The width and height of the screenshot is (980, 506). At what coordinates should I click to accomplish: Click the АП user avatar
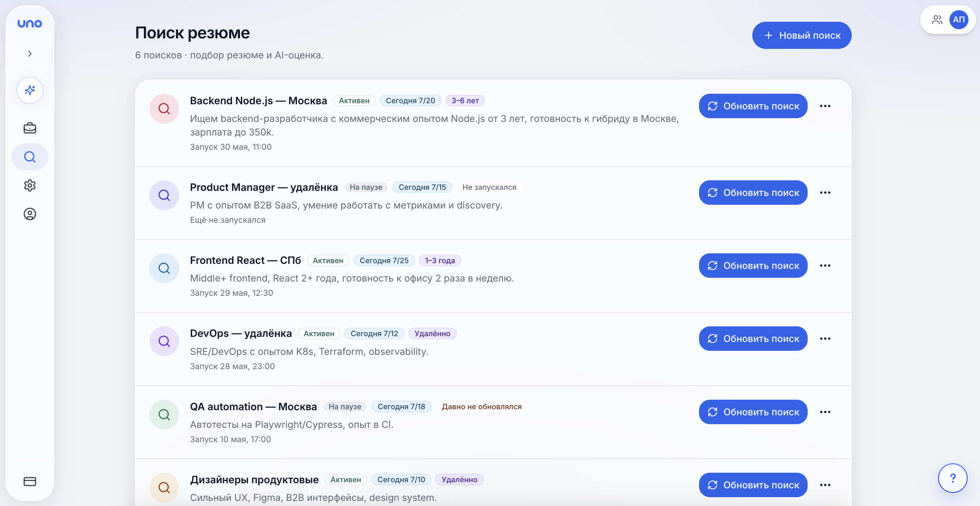[958, 19]
